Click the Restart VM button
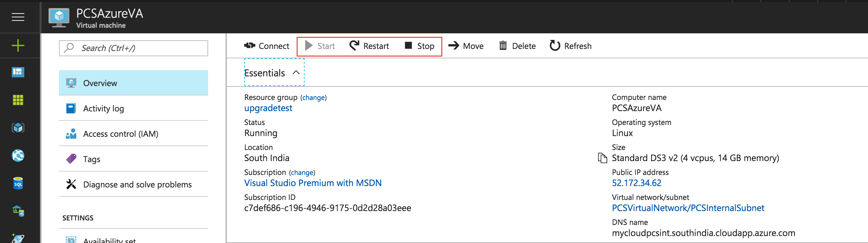This screenshot has height=243, width=868. [369, 46]
